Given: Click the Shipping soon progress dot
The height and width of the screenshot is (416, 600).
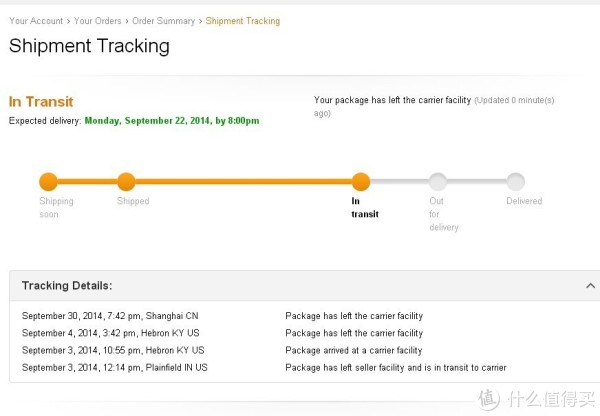Looking at the screenshot, I should pos(48,181).
